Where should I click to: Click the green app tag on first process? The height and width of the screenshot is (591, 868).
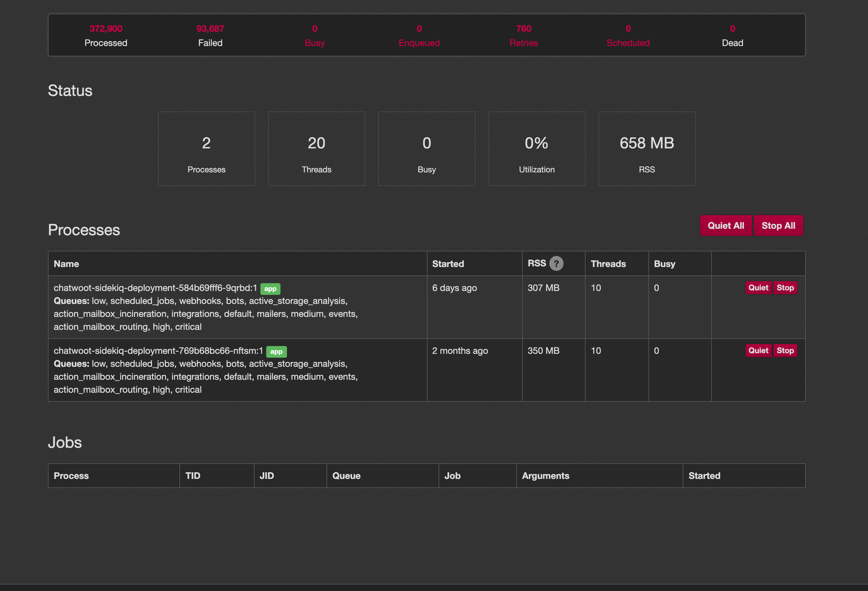click(270, 288)
